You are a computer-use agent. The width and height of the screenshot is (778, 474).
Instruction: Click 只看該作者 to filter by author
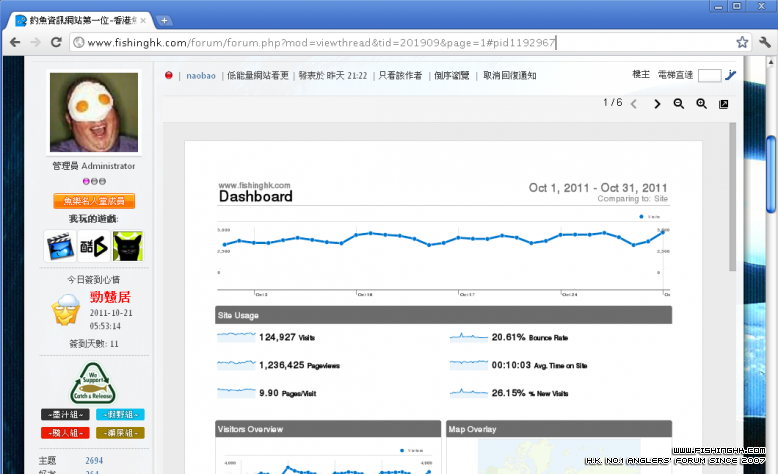pyautogui.click(x=400, y=75)
